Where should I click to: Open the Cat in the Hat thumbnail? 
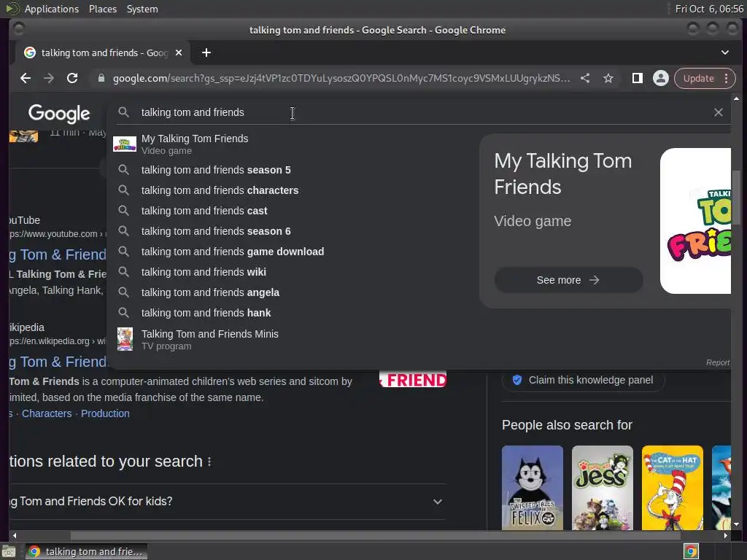672,488
